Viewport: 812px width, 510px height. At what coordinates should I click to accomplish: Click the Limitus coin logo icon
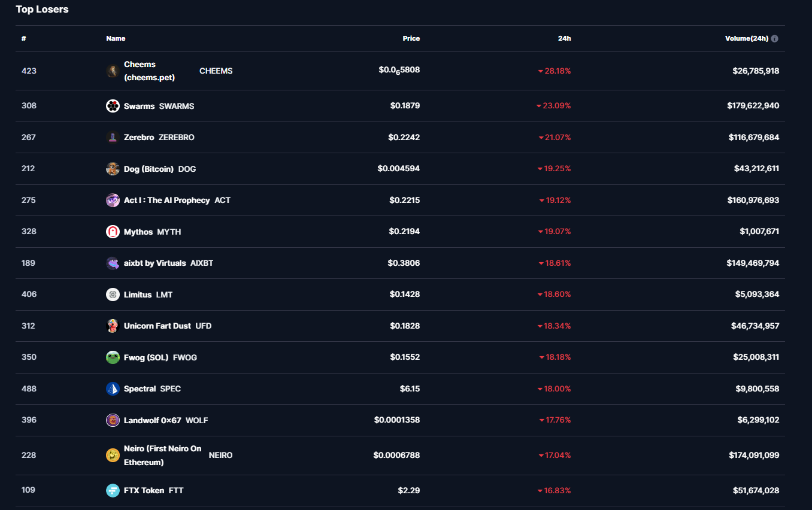113,295
